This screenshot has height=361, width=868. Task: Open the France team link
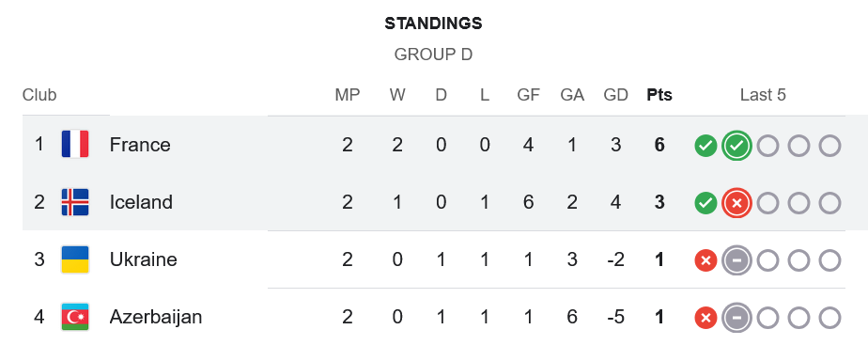140,145
